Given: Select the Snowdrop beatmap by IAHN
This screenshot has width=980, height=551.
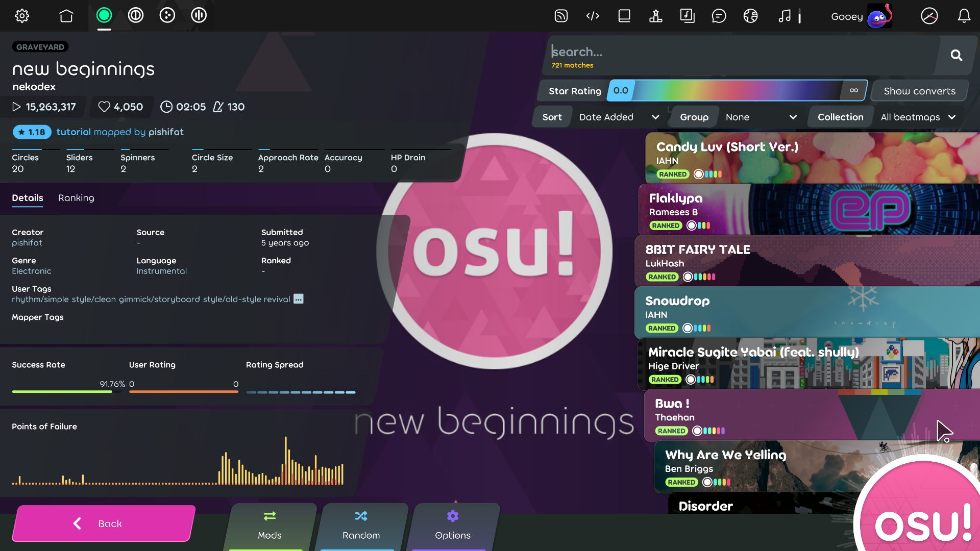Looking at the screenshot, I should pyautogui.click(x=807, y=312).
